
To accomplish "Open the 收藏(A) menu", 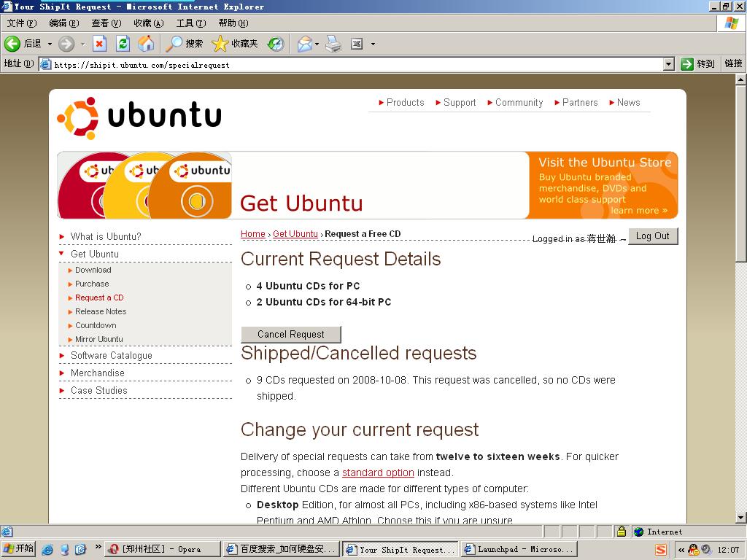I will [x=149, y=23].
